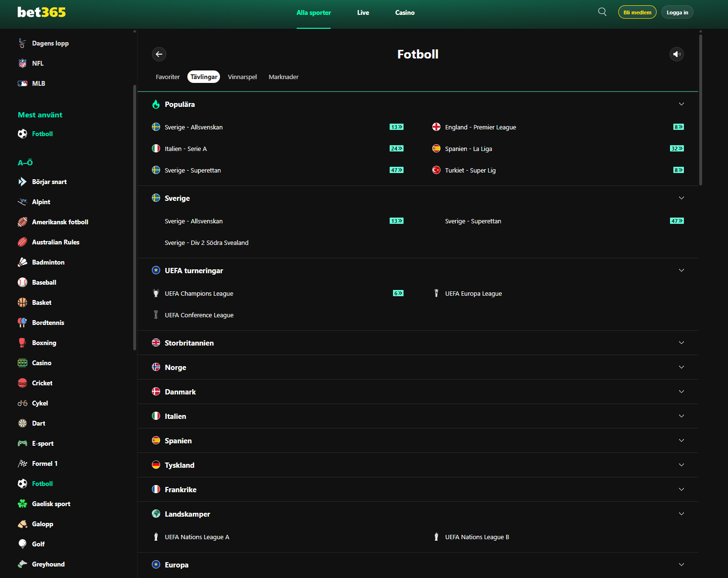The height and width of the screenshot is (578, 728).
Task: Click the Badminton shuttlecock icon
Action: tap(23, 262)
